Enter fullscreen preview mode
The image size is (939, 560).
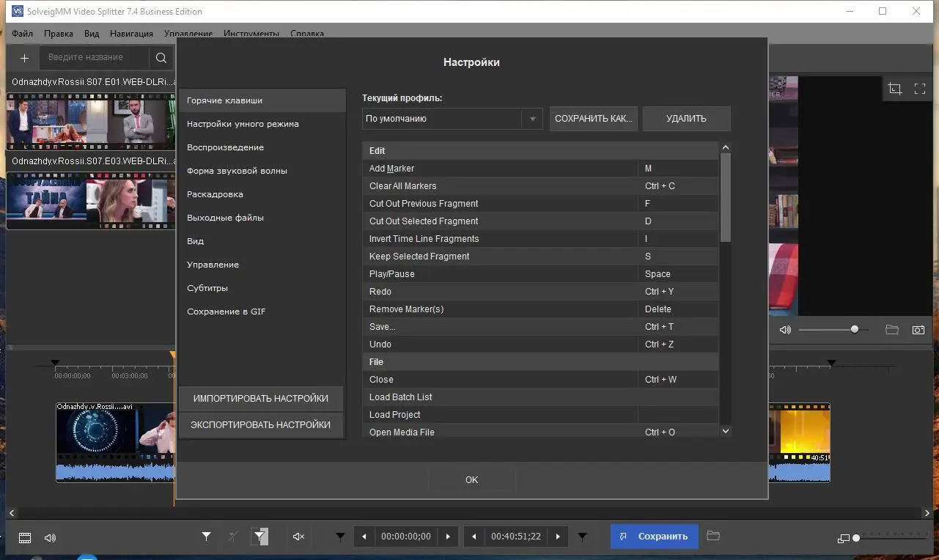[x=920, y=89]
